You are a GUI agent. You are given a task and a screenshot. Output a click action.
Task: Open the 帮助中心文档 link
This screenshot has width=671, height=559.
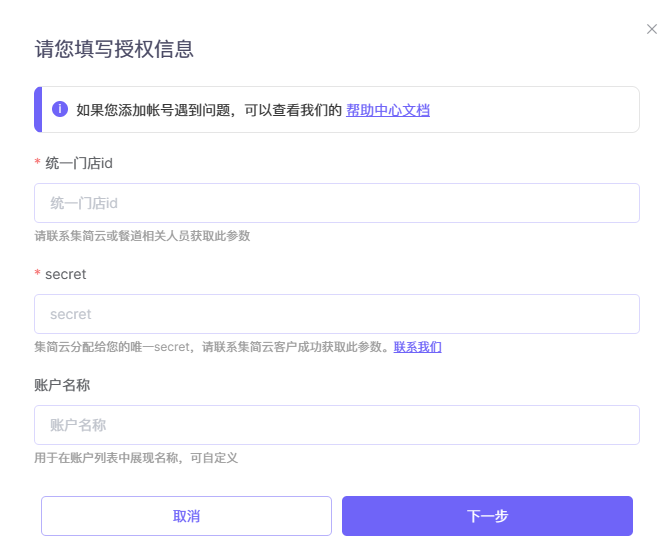pyautogui.click(x=388, y=110)
